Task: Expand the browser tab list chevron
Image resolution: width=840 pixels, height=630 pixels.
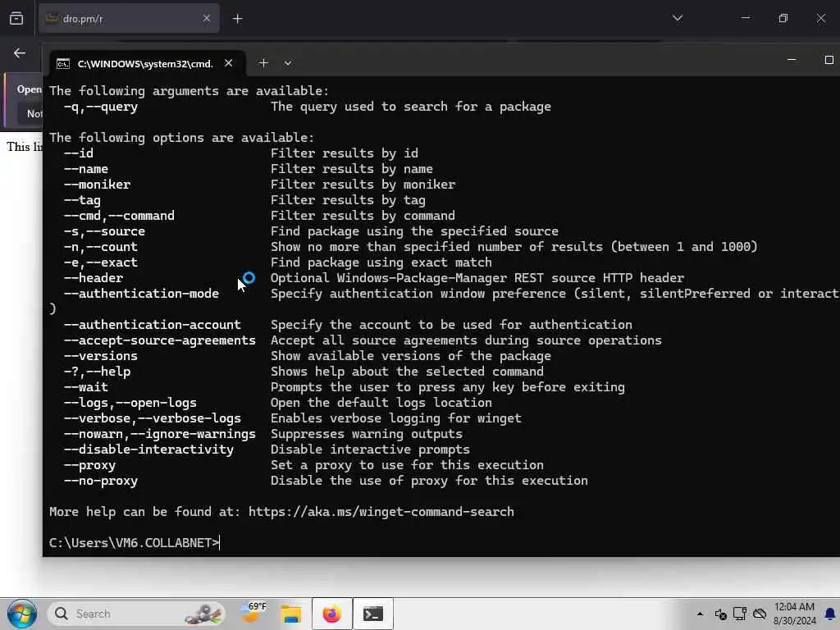Action: 677,18
